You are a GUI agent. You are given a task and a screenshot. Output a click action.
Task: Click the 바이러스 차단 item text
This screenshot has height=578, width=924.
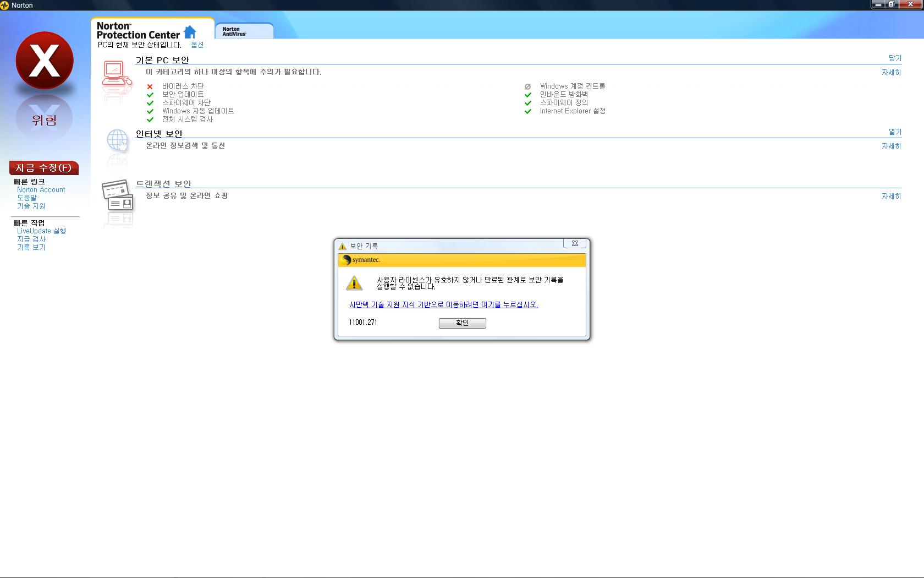183,86
